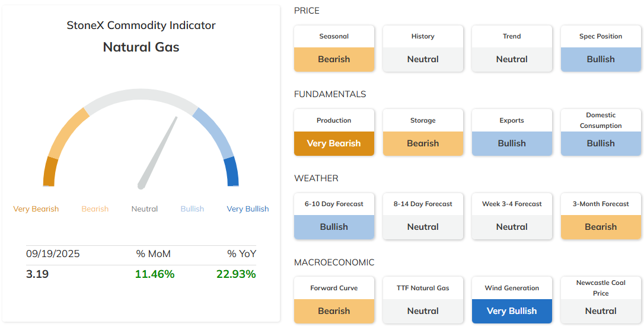Click the FUNDAMENTALS section heading

click(x=330, y=94)
